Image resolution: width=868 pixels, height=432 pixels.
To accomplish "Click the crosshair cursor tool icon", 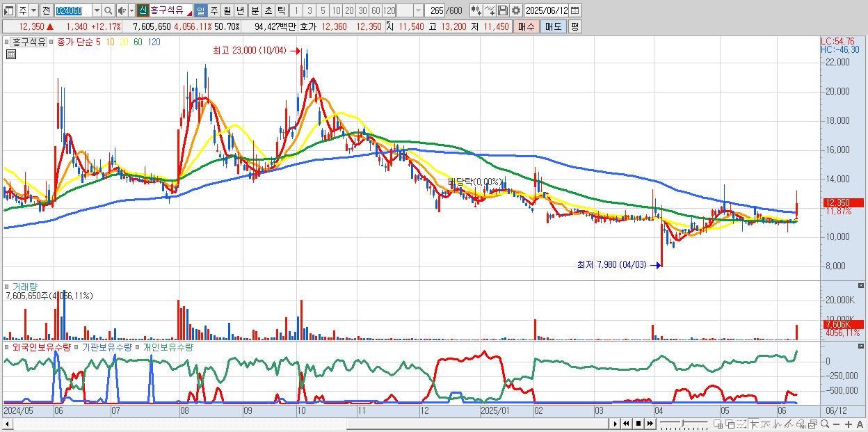I will [754, 424].
